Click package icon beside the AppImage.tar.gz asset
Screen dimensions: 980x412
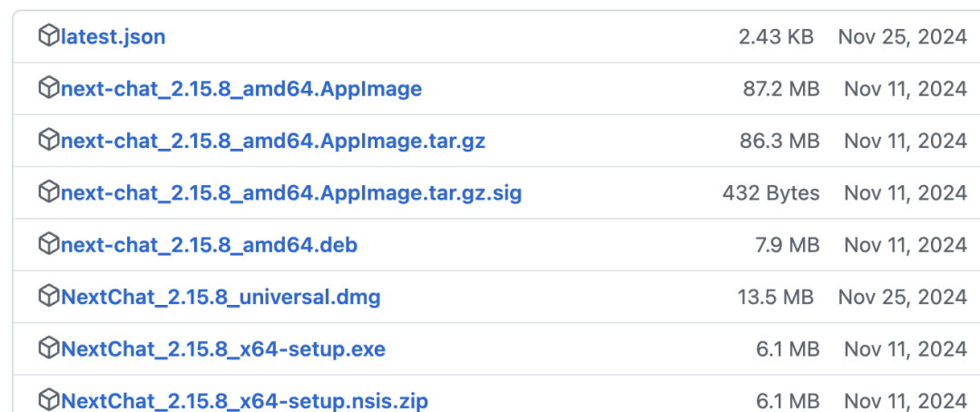point(48,140)
